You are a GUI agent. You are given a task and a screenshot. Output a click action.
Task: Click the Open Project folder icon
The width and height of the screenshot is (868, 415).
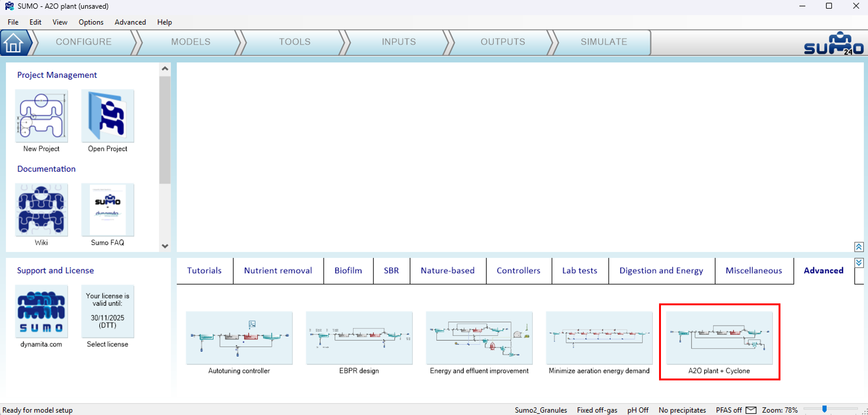tap(107, 116)
